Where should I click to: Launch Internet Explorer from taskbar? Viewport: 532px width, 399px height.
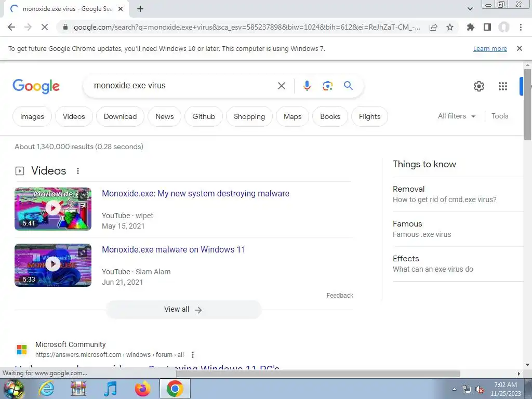pyautogui.click(x=46, y=389)
